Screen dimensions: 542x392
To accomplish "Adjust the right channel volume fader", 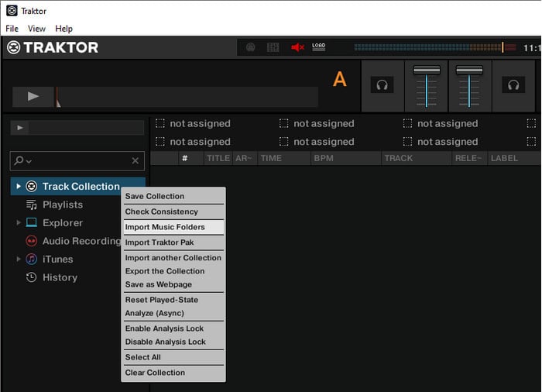I will click(469, 70).
